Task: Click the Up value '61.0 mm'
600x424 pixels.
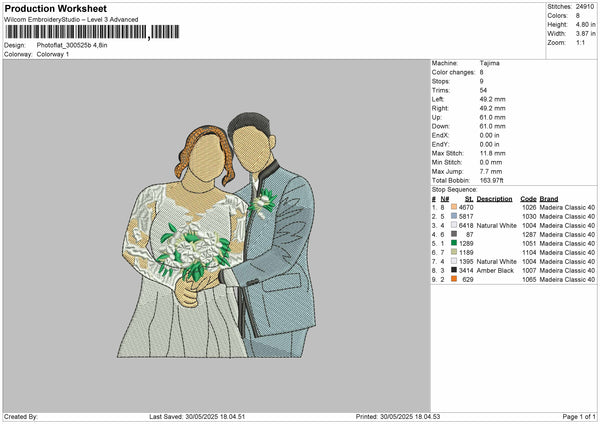Action: (x=492, y=117)
